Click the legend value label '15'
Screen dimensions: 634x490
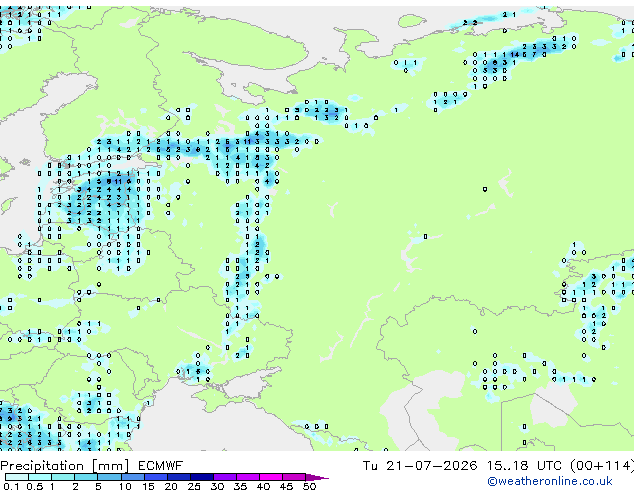[148, 486]
